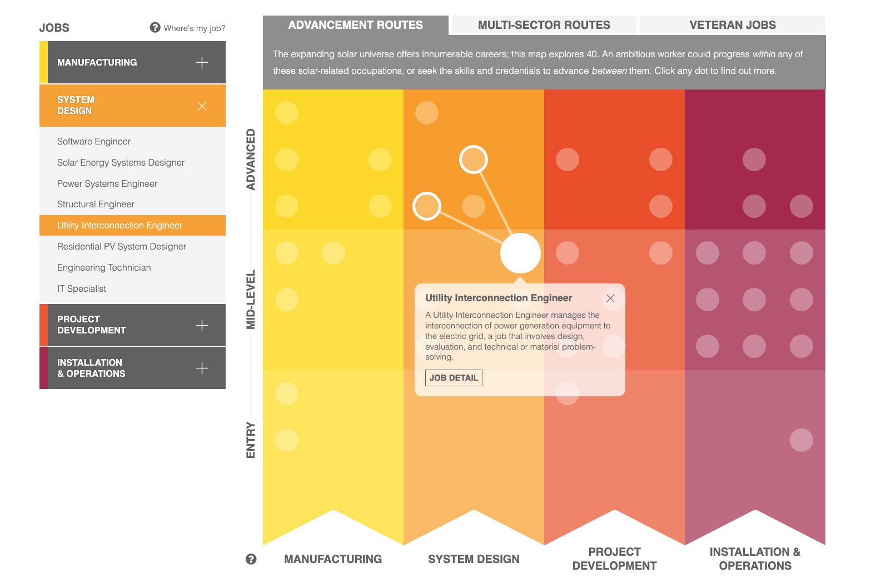Expand the Installation & Operations section
886x588 pixels.
(202, 367)
